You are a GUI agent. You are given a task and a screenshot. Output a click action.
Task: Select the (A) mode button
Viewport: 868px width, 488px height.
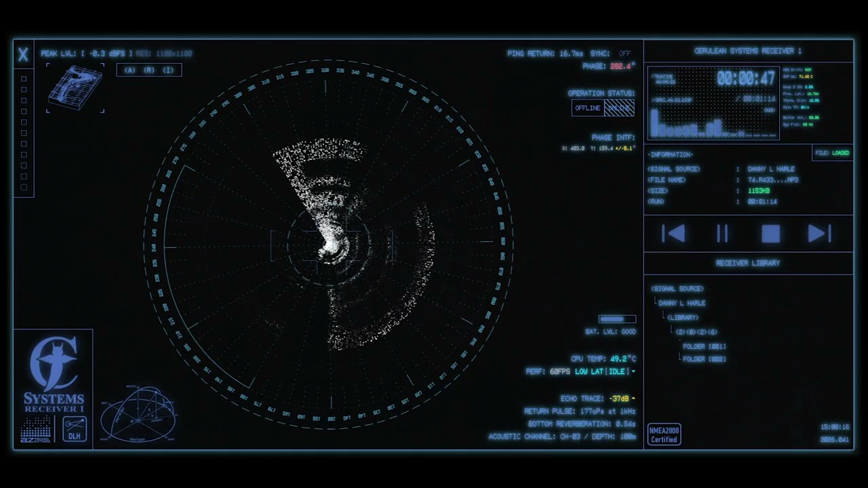pyautogui.click(x=130, y=70)
